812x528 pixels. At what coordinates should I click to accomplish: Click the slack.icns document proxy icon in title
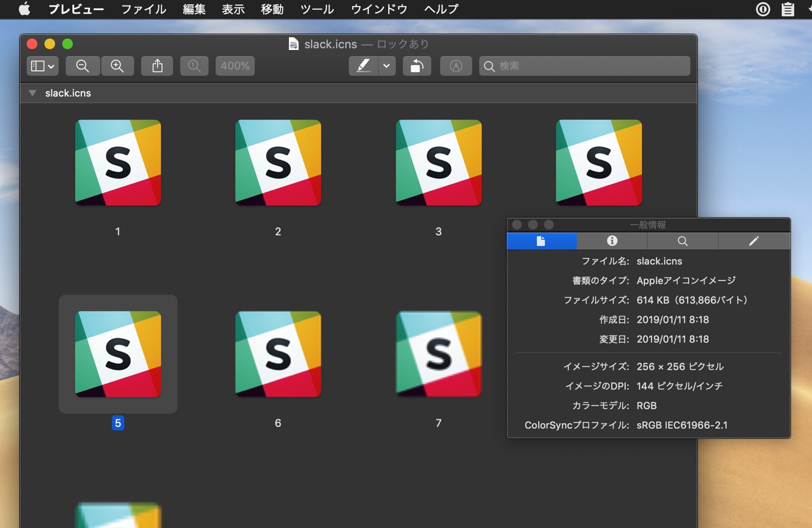(293, 44)
